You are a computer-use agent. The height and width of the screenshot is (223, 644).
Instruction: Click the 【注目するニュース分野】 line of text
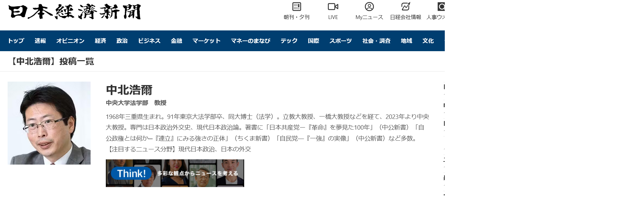tap(178, 149)
